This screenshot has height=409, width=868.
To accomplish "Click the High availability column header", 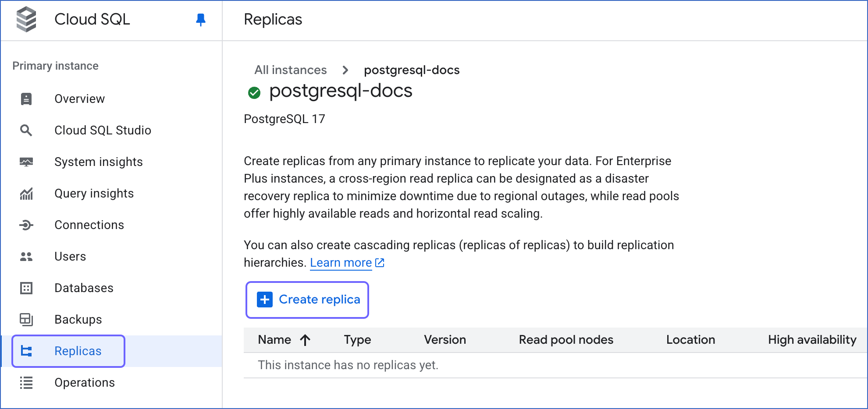I will [x=812, y=340].
